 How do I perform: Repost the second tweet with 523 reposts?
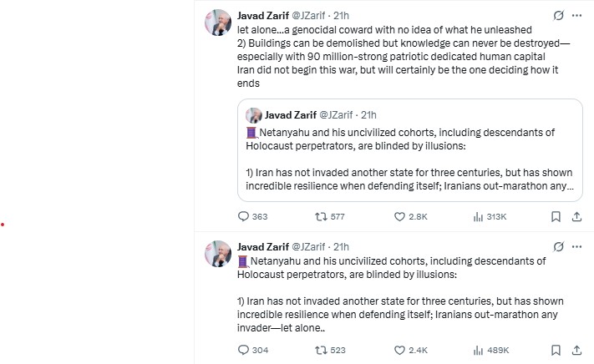[x=320, y=350]
